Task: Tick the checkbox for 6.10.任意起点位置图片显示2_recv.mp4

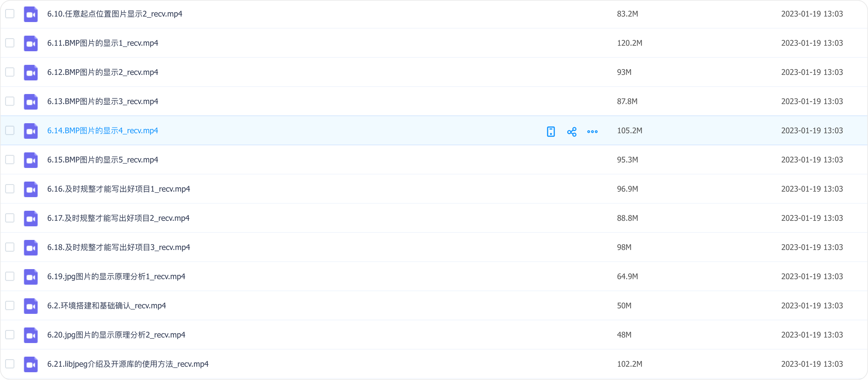Action: 10,14
